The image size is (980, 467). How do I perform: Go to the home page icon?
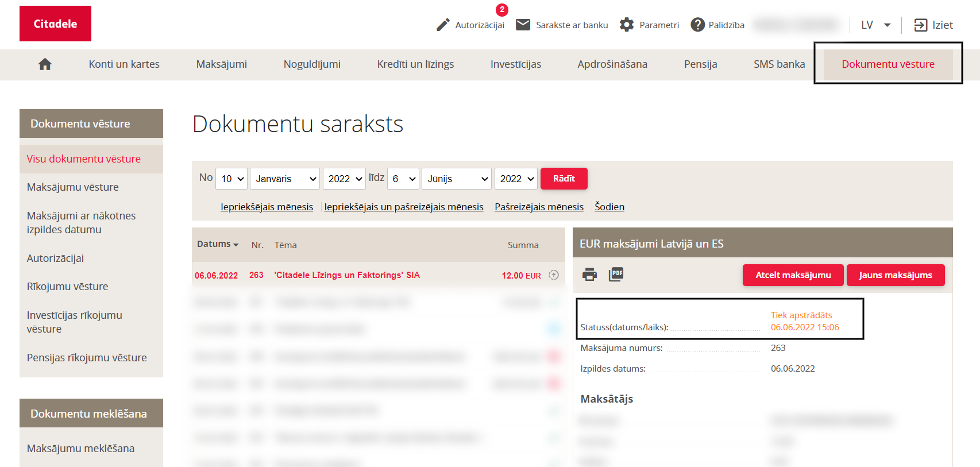[x=45, y=64]
